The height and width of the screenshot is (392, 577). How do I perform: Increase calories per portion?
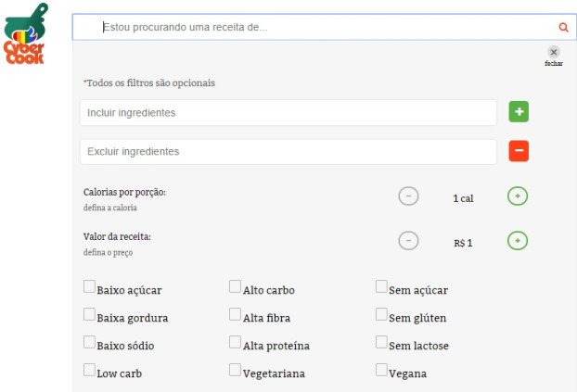519,196
